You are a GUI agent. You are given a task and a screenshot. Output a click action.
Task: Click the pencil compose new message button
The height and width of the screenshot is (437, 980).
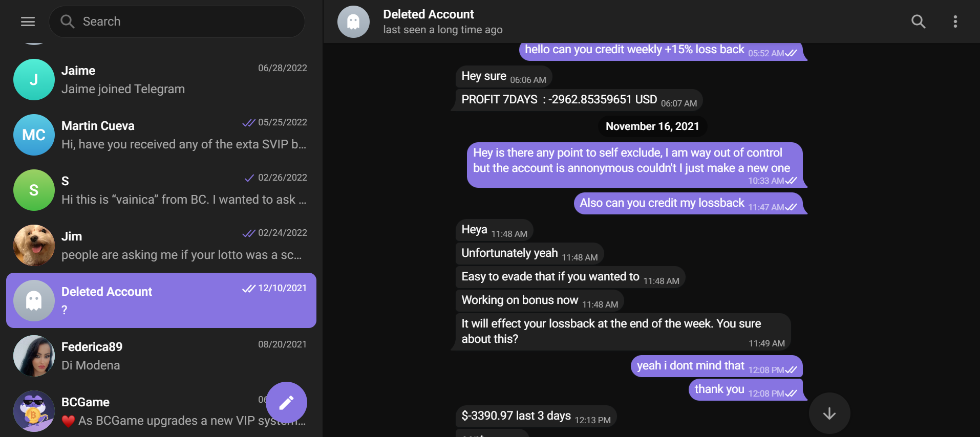coord(286,403)
